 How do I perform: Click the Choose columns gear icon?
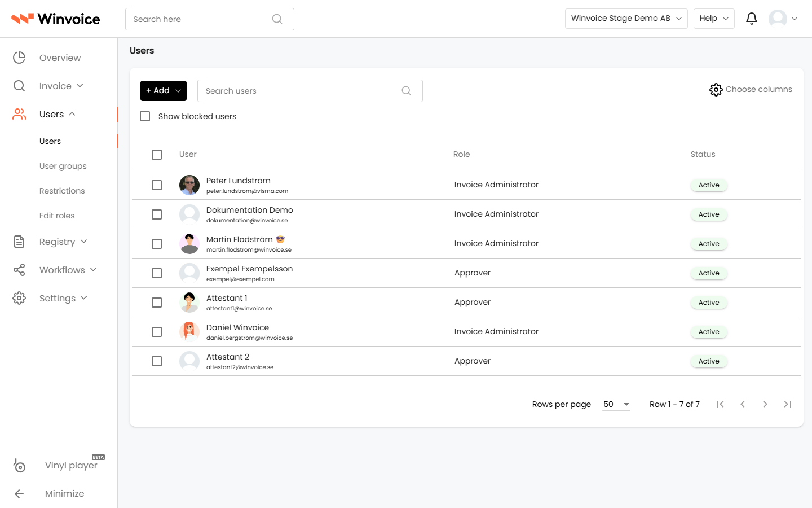click(716, 90)
